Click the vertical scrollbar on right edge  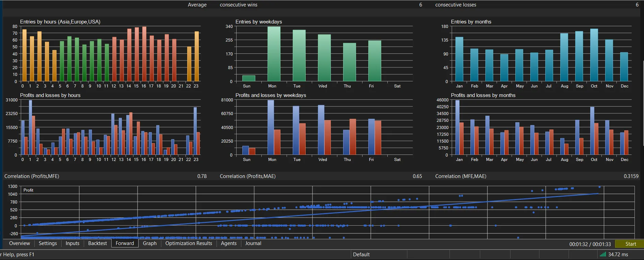(x=643, y=103)
